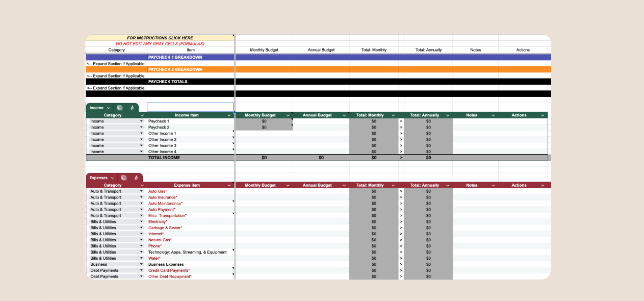
Task: Select the Other Income 4 cell
Action: click(191, 152)
